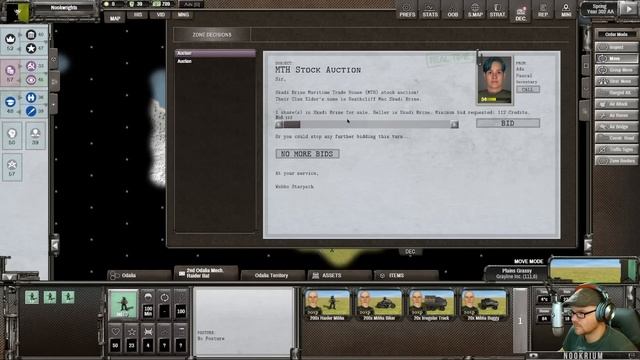
Task: Select the Inspect order mode
Action: (616, 47)
